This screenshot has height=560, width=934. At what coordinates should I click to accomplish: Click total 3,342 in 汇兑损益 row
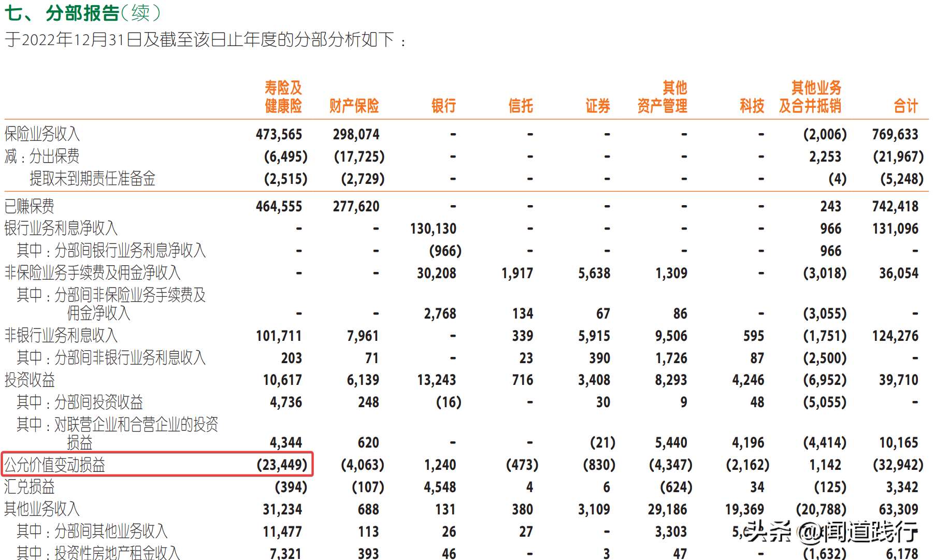(902, 487)
